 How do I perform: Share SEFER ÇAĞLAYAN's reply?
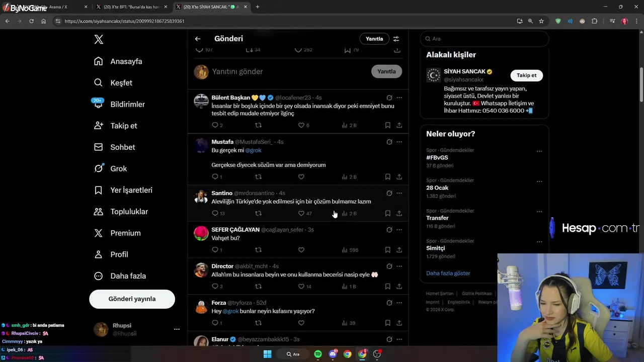pyautogui.click(x=399, y=250)
